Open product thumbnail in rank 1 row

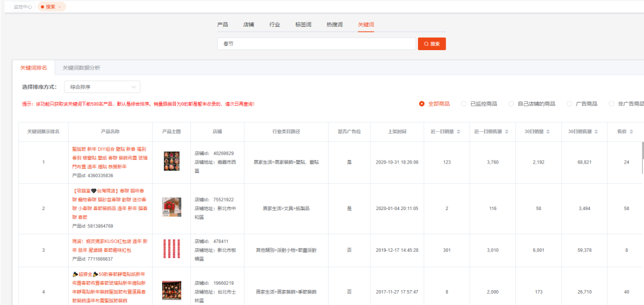(171, 162)
